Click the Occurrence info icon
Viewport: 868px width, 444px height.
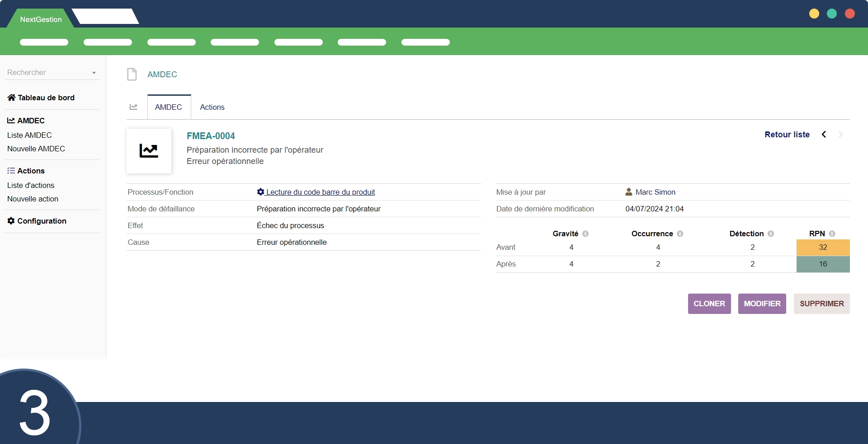click(680, 234)
